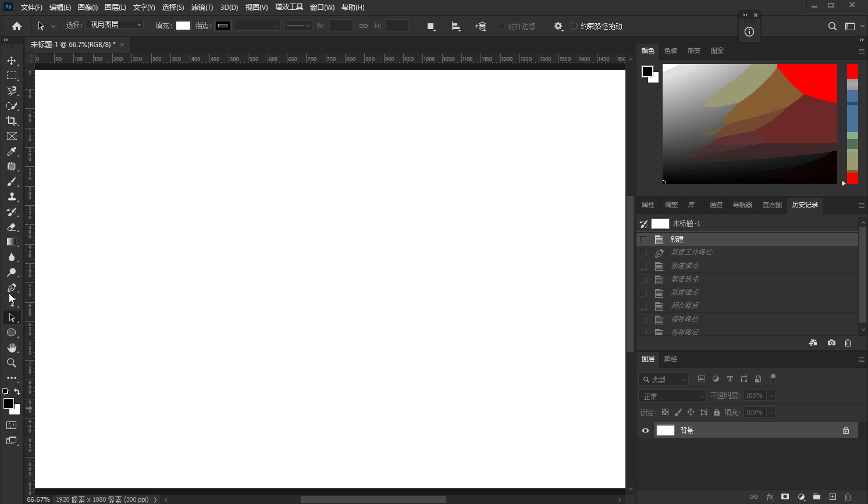Open the workspace switcher dropdown

tap(853, 26)
